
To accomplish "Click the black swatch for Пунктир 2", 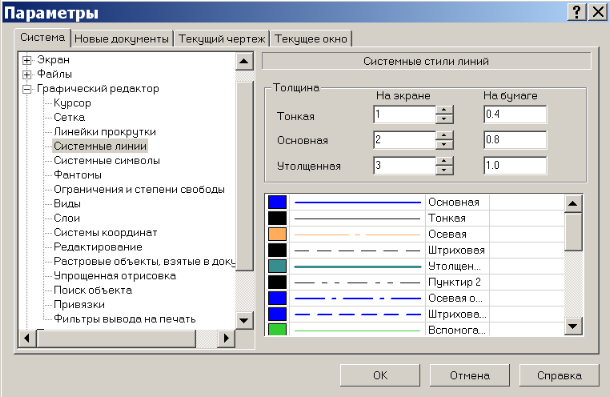I will coord(277,282).
